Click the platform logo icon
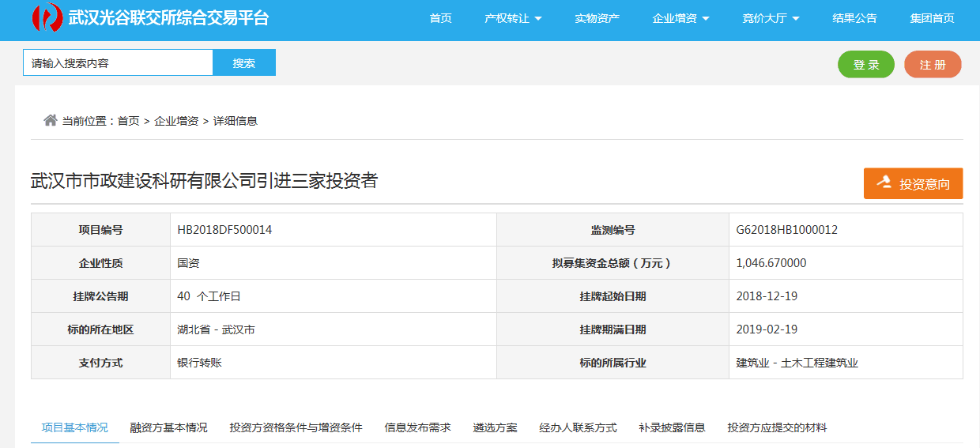The image size is (980, 448). click(x=47, y=18)
